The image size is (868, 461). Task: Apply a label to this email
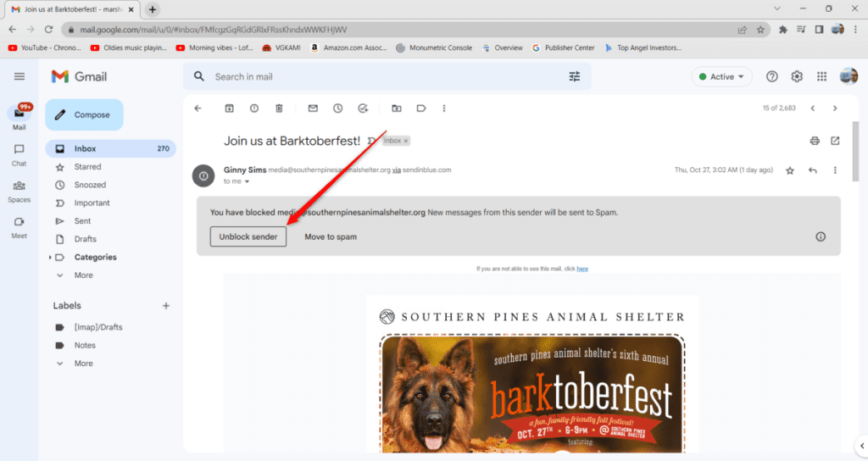tap(421, 108)
